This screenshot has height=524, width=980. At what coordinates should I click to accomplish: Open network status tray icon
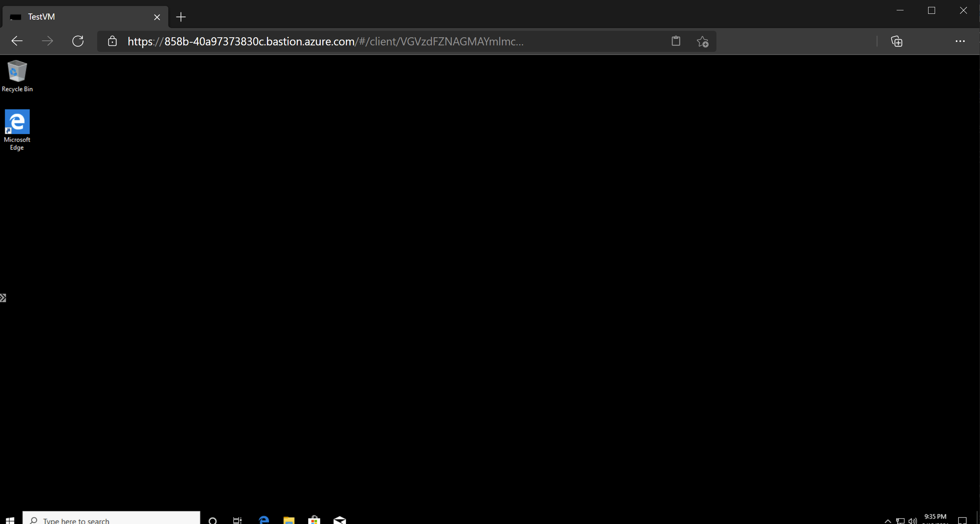[900, 521]
